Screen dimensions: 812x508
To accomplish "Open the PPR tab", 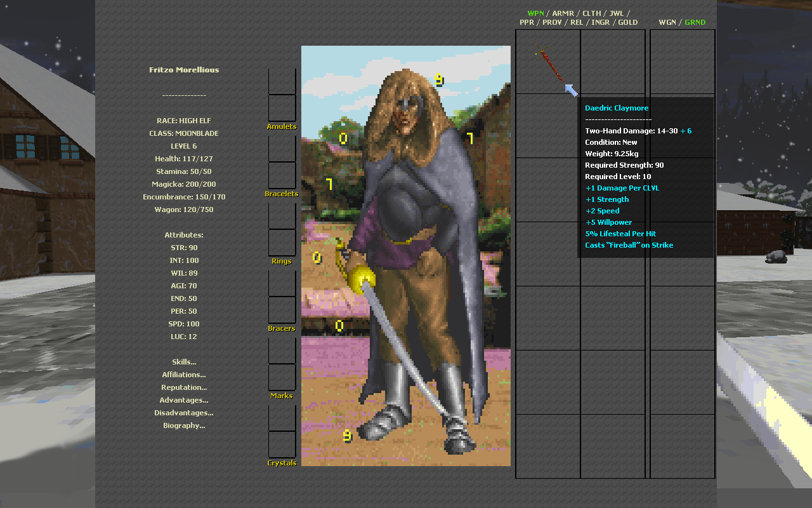I will pyautogui.click(x=527, y=22).
